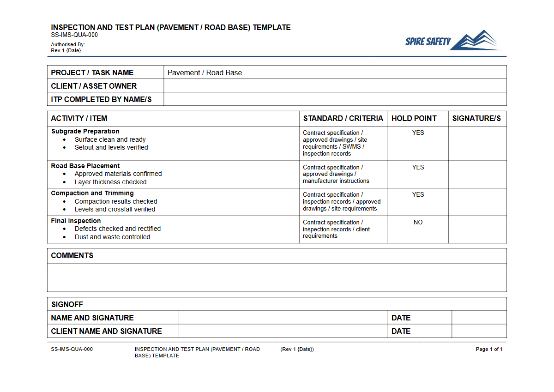Click the empty ITP Completed By field
This screenshot has width=554, height=392.
coord(335,99)
